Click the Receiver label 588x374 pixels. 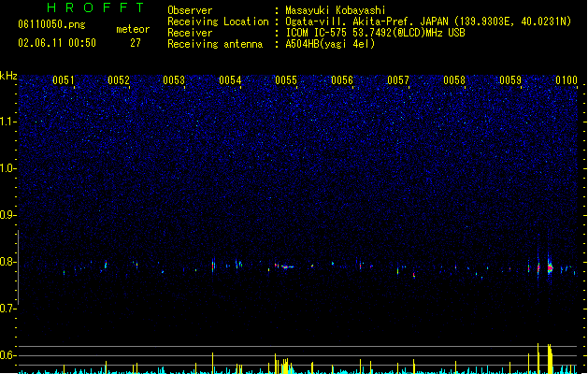(190, 33)
